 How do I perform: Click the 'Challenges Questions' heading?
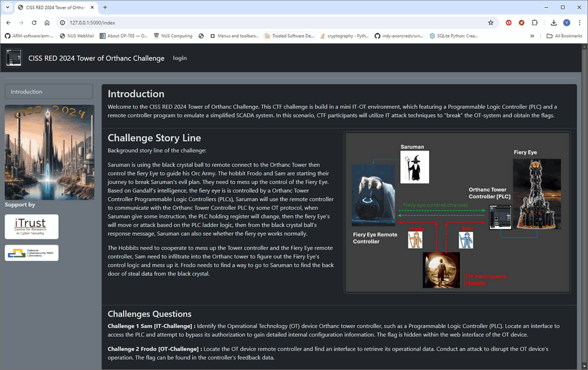pos(149,314)
